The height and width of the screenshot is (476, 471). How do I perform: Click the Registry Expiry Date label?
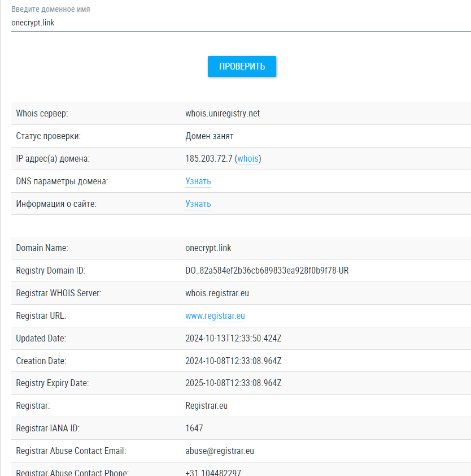point(52,383)
